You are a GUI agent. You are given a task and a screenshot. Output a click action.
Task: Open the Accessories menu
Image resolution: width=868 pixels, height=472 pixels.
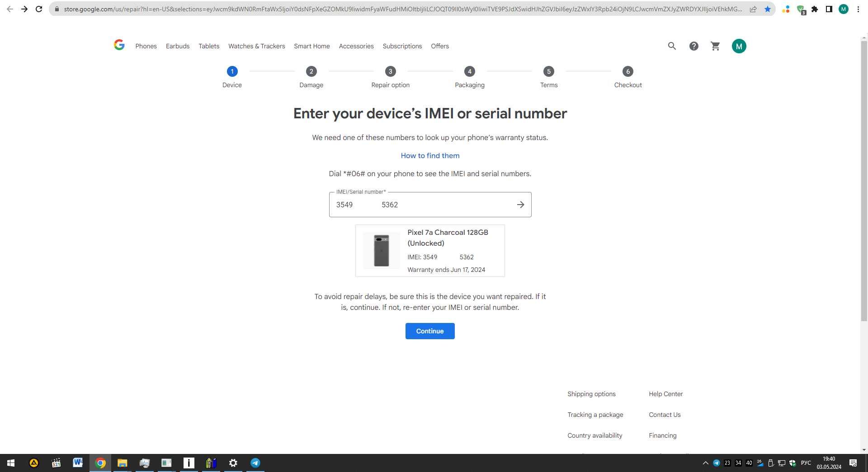tap(356, 46)
